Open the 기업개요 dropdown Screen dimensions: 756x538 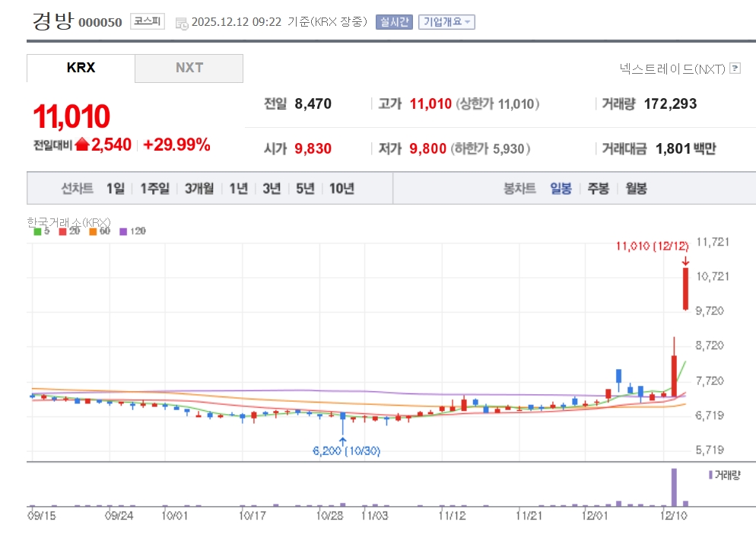pyautogui.click(x=446, y=22)
